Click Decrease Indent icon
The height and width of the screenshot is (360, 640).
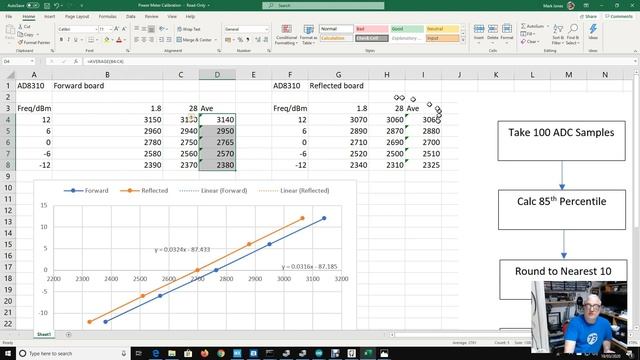click(162, 40)
